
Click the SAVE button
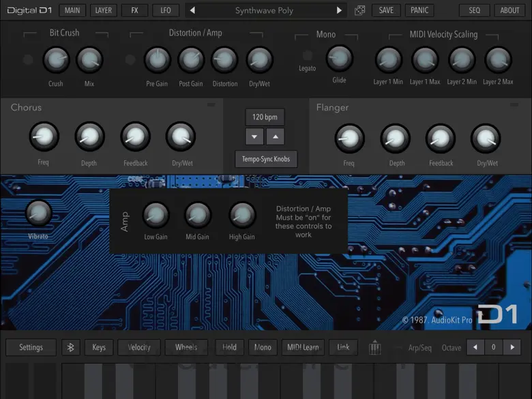pyautogui.click(x=386, y=10)
